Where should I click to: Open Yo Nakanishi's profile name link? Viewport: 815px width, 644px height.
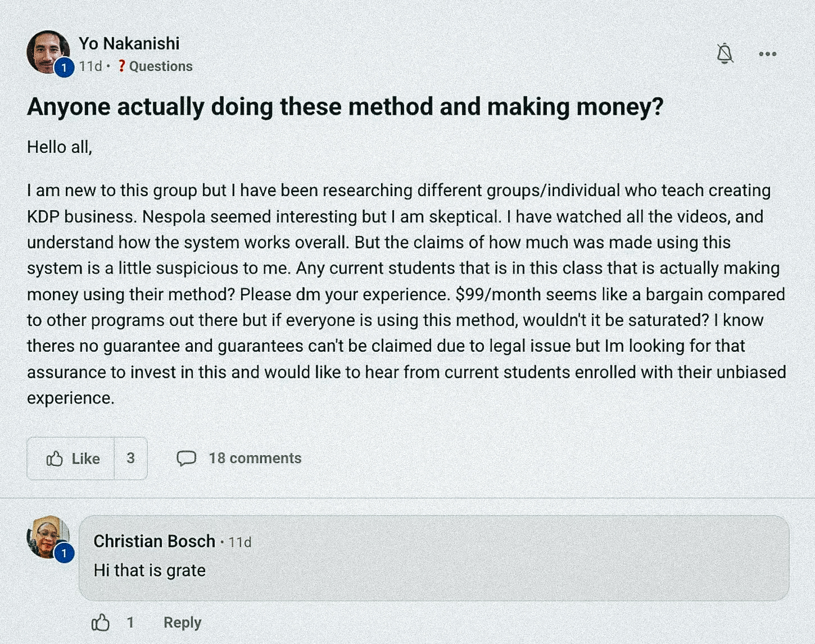tap(129, 43)
